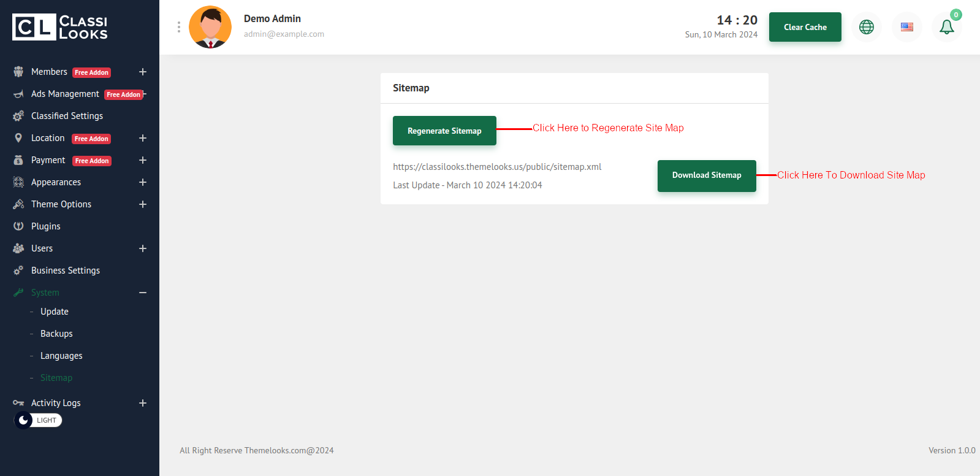Collapse the System menu section
Viewport: 980px width, 476px height.
pos(143,293)
